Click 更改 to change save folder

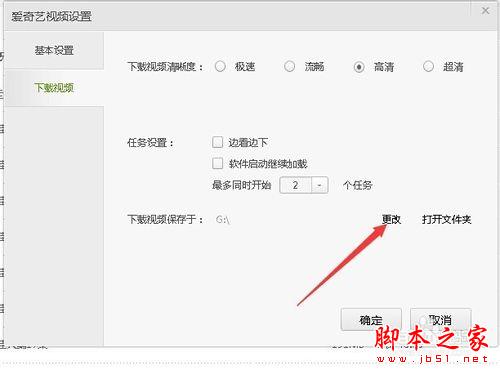tap(391, 219)
